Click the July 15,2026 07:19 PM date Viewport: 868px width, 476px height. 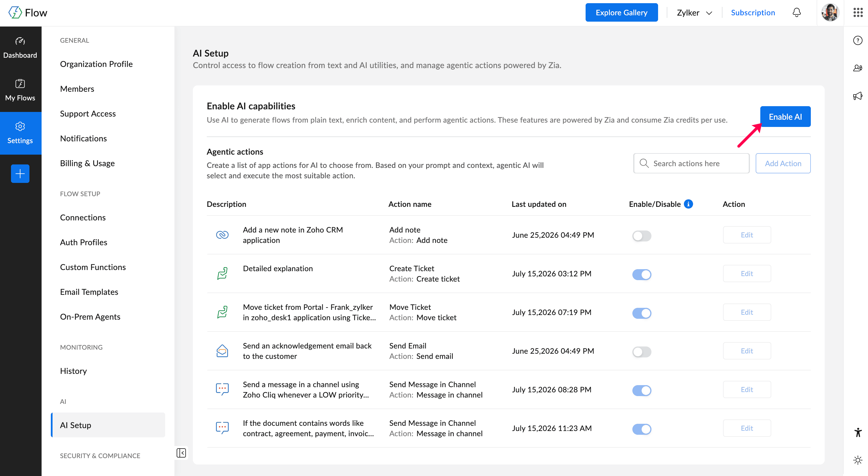tap(552, 312)
